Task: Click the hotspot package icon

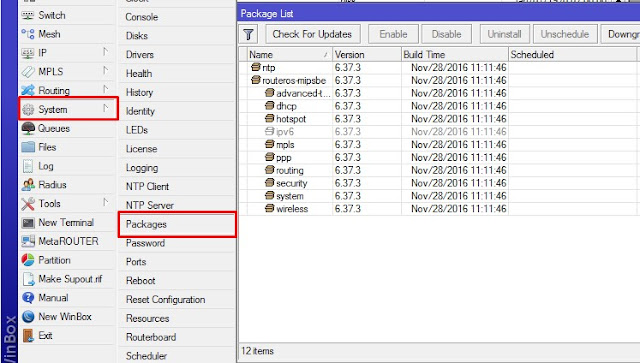Action: click(x=269, y=118)
